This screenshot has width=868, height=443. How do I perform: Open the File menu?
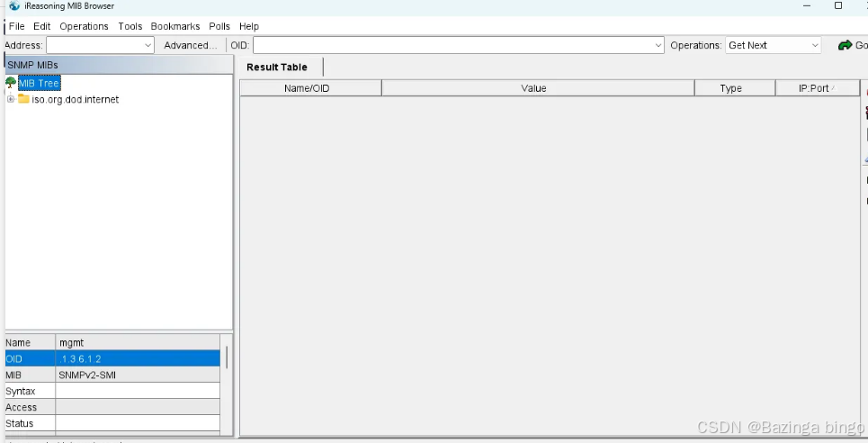16,26
